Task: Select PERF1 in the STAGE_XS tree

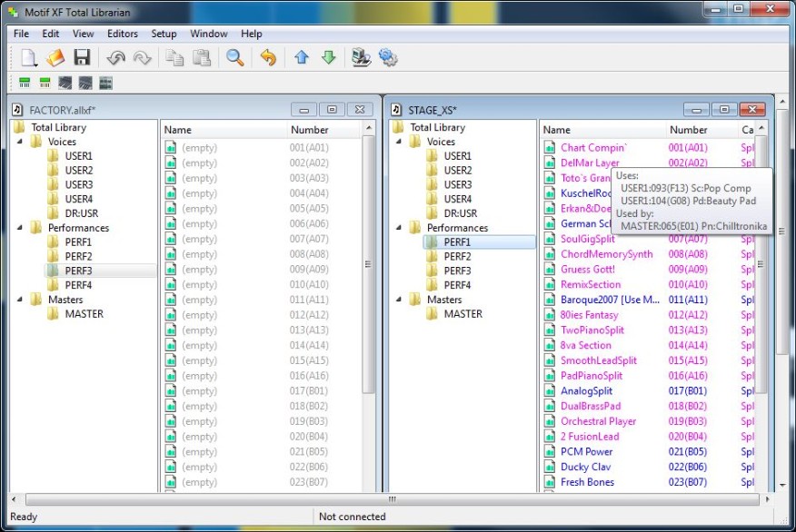Action: click(x=457, y=242)
